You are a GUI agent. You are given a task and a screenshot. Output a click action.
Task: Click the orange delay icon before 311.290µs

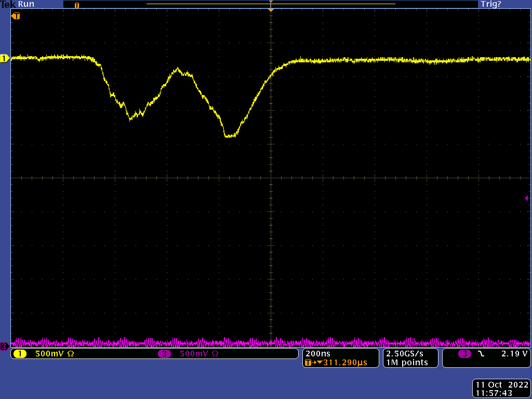pos(313,363)
